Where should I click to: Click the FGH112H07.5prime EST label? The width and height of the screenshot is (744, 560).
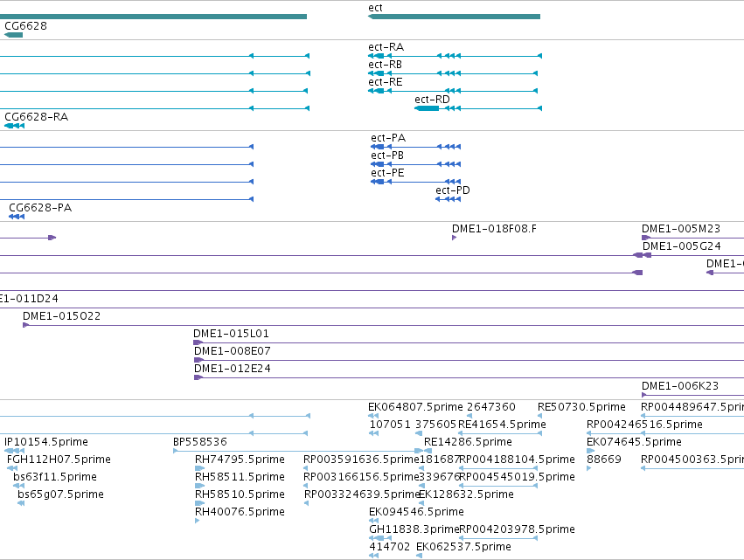pyautogui.click(x=59, y=460)
